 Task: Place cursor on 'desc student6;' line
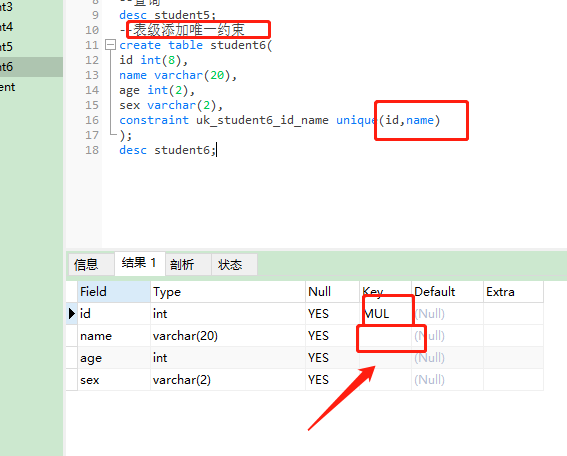[167, 150]
